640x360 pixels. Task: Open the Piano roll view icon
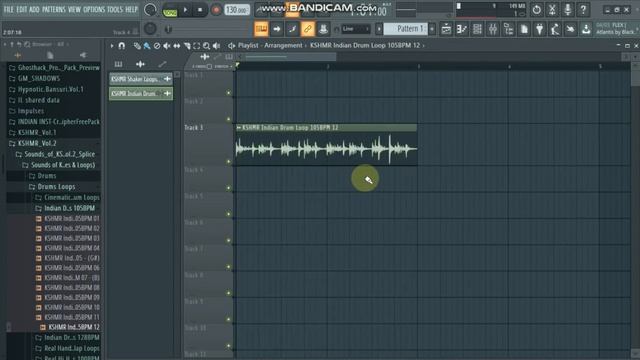tap(462, 29)
